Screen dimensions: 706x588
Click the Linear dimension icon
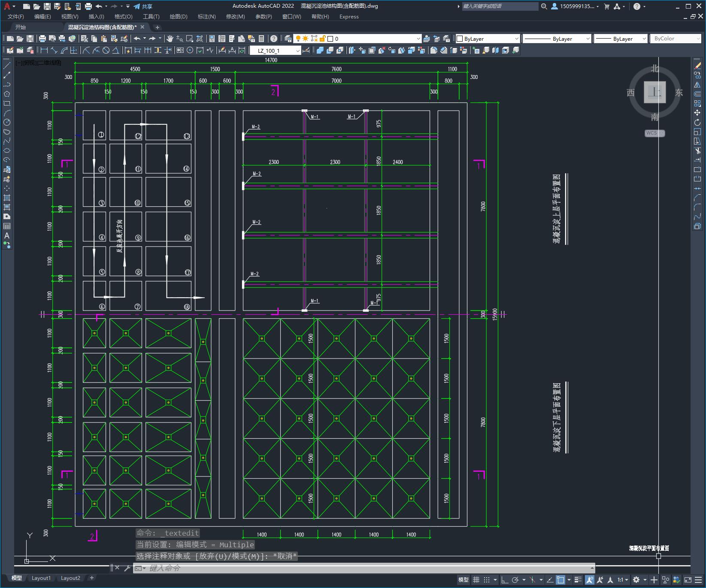click(x=44, y=50)
